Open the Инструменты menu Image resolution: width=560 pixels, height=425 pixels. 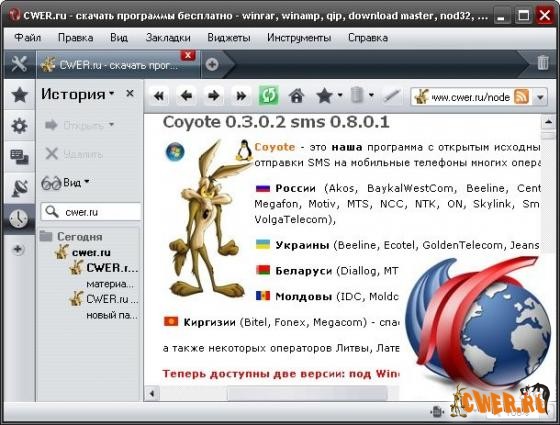299,38
